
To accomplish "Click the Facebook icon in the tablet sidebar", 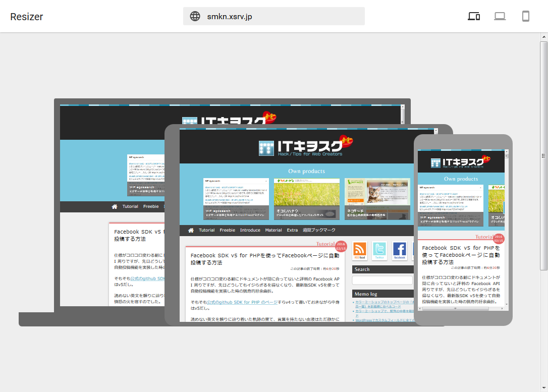I will [x=399, y=250].
